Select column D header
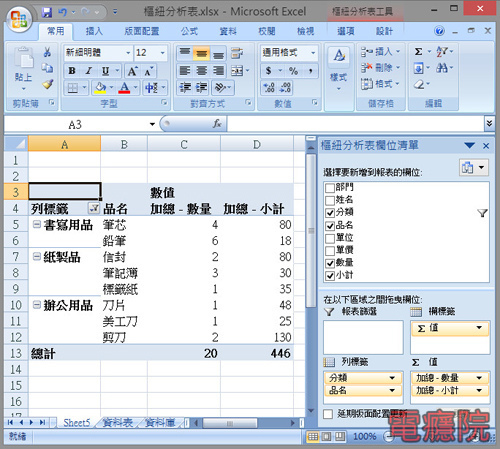The height and width of the screenshot is (449, 500). pos(257,144)
